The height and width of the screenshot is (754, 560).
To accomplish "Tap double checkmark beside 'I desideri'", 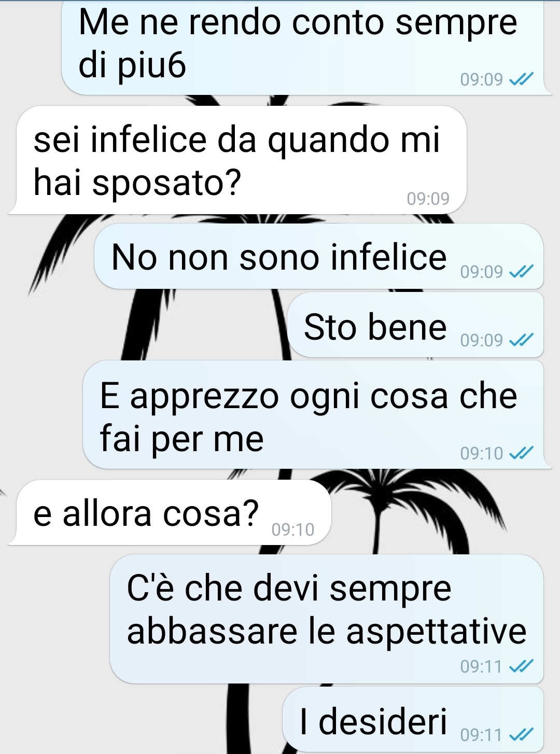I will coord(521,735).
